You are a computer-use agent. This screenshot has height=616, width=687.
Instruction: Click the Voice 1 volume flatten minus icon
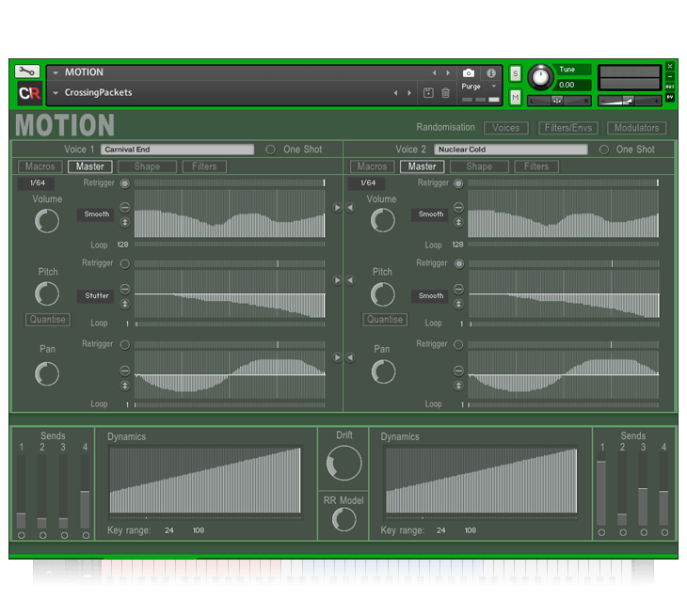(x=124, y=207)
